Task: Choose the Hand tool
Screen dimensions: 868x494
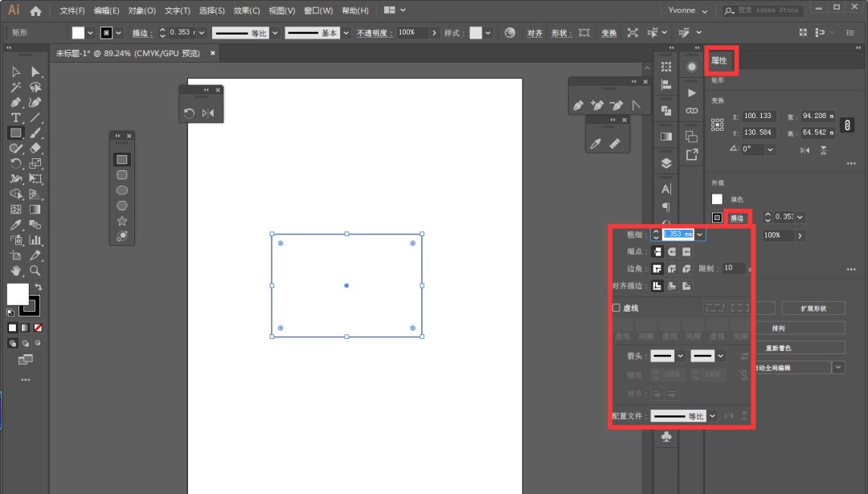Action: coord(15,271)
